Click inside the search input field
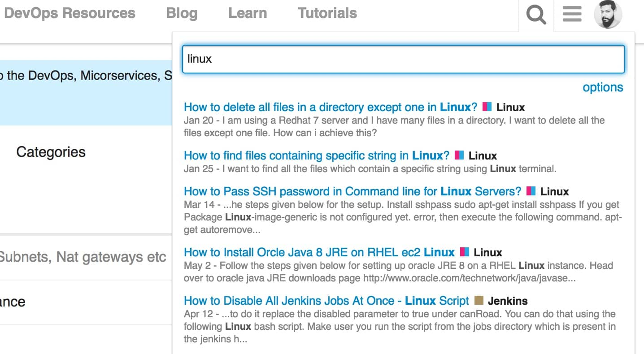 (x=404, y=59)
